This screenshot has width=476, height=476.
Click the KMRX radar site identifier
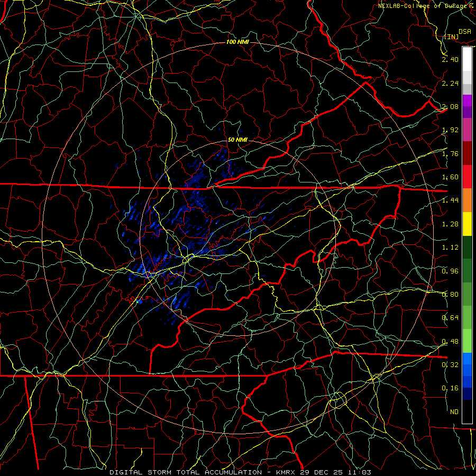coord(286,472)
